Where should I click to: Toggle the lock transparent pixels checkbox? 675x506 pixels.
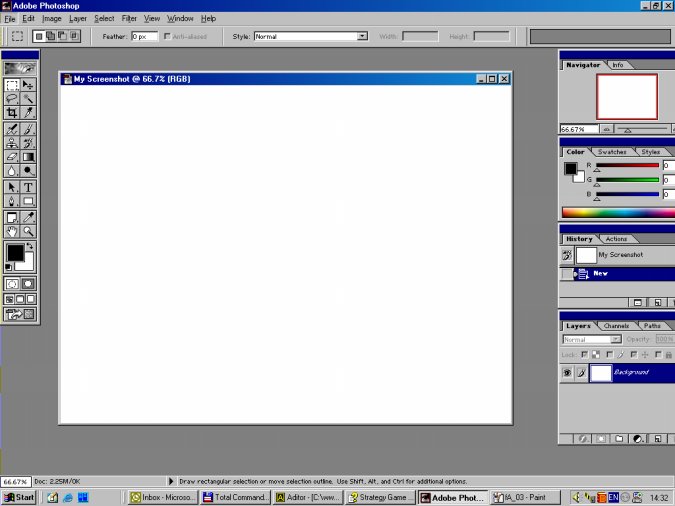pyautogui.click(x=585, y=354)
